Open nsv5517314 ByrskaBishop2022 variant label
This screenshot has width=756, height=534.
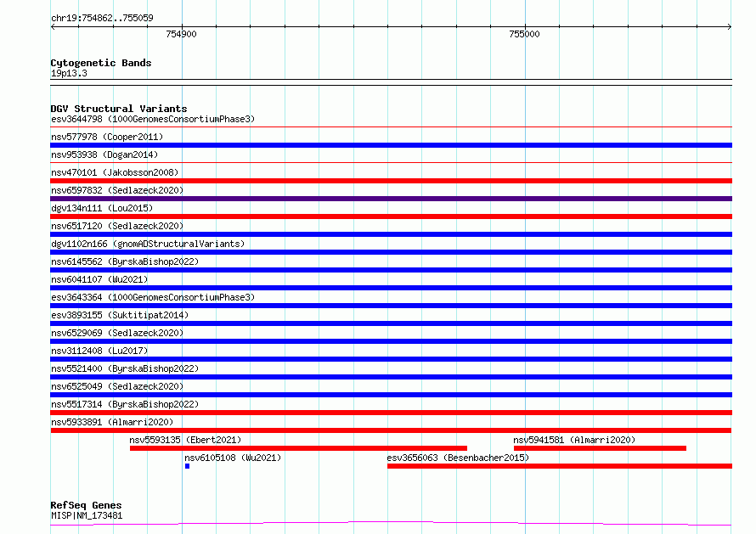click(125, 404)
